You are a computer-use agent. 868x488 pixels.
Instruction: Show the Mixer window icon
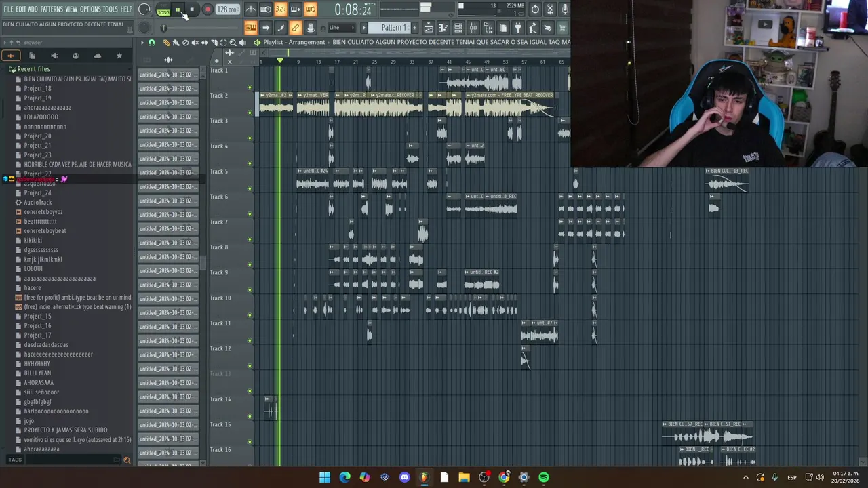(x=473, y=28)
